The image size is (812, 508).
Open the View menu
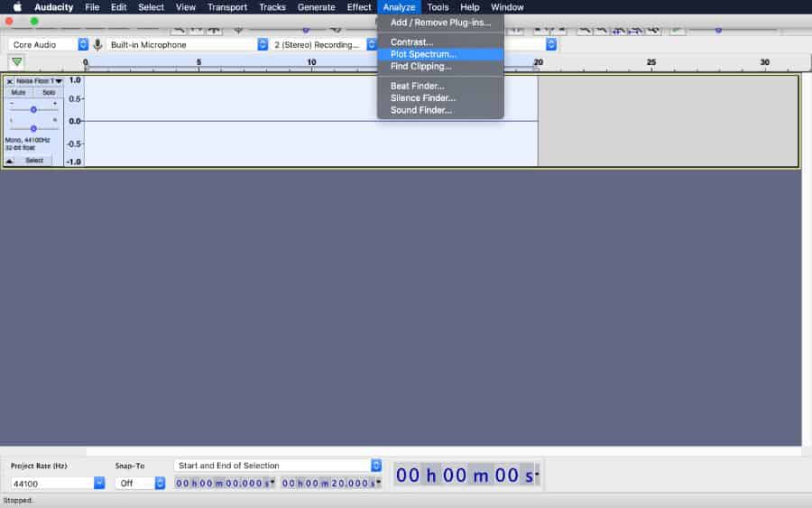point(185,7)
